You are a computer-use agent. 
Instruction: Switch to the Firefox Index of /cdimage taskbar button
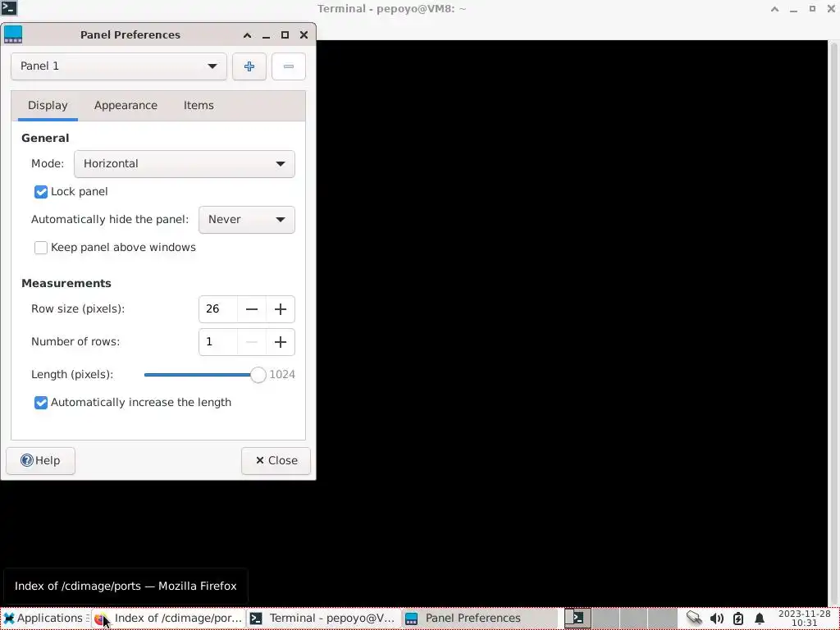(x=169, y=619)
